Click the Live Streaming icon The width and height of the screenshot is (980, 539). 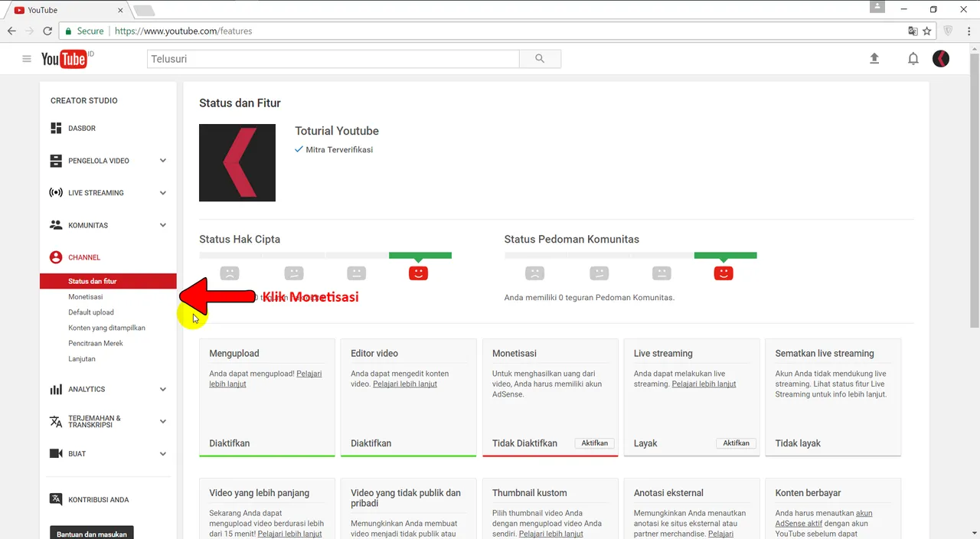point(56,193)
